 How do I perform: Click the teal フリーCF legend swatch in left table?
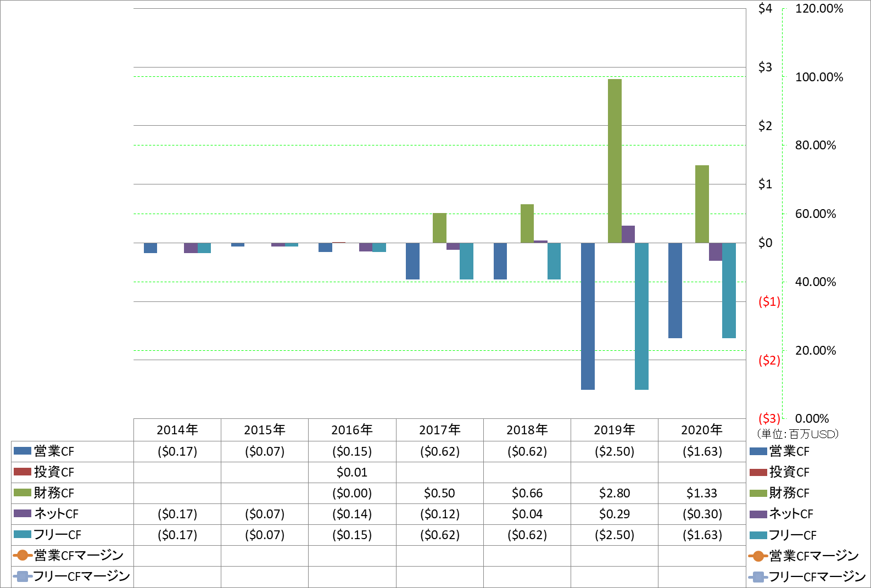tap(23, 534)
